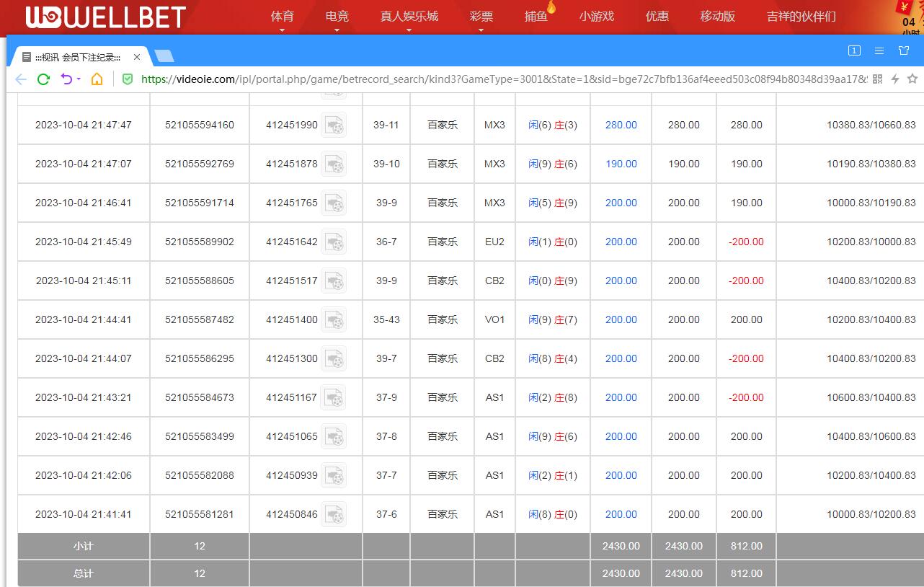Open the 小游戏 navigation item

pyautogui.click(x=597, y=16)
